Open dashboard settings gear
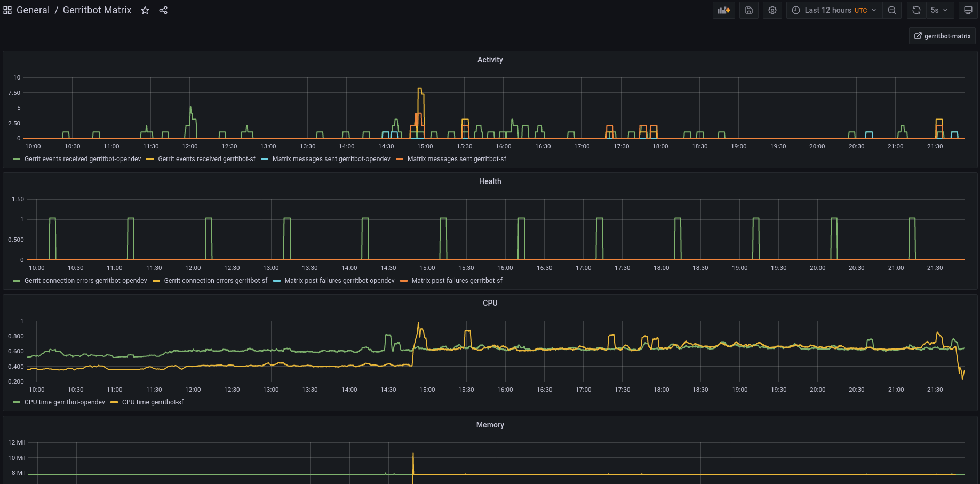980x484 pixels. [772, 10]
